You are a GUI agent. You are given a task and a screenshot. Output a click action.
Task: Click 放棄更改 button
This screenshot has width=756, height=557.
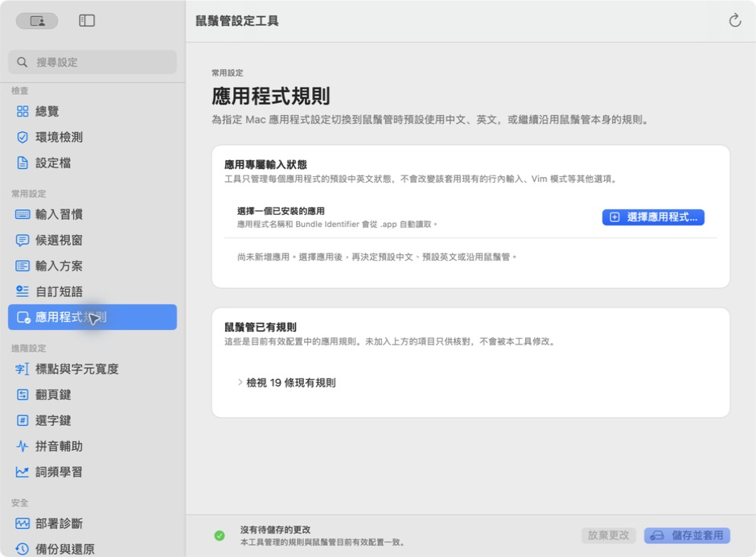(609, 535)
